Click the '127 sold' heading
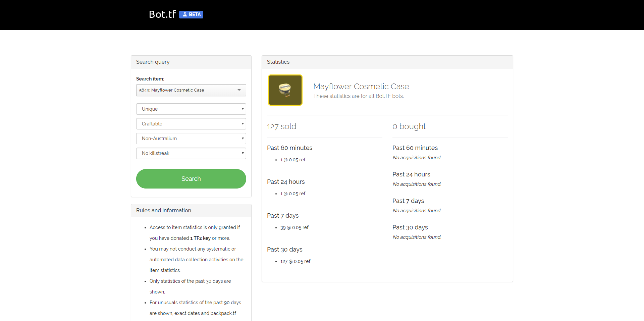This screenshot has height=321, width=644. [282, 126]
